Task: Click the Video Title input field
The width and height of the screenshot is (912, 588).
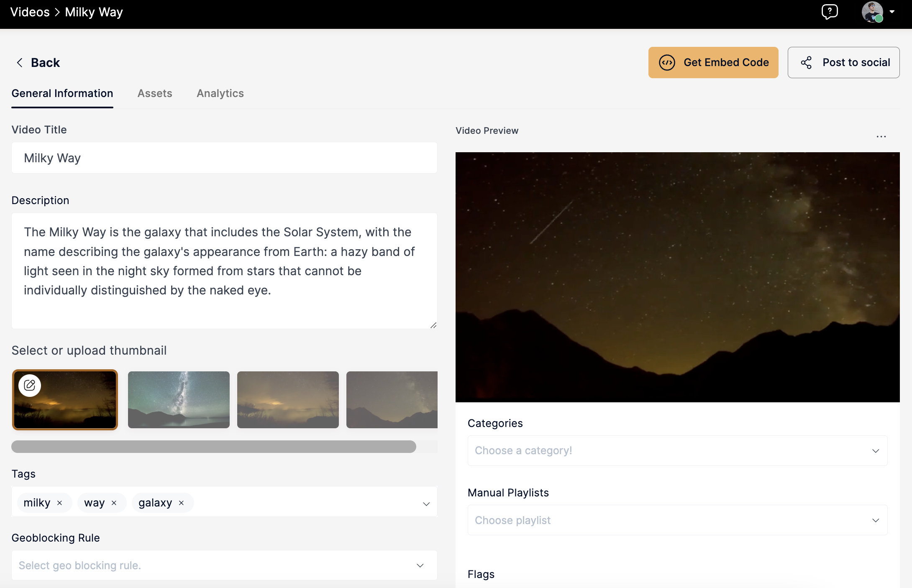Action: (x=225, y=158)
